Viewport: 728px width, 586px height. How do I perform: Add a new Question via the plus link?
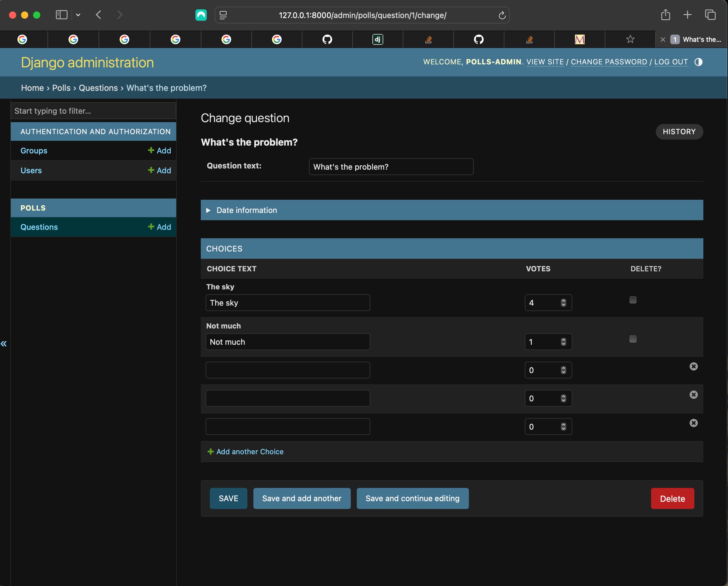[x=159, y=227]
